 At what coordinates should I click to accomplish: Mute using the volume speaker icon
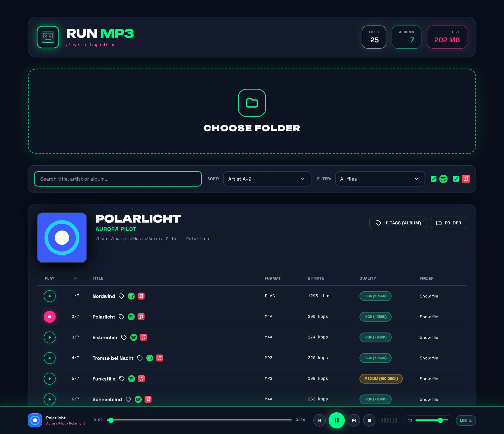[410, 420]
